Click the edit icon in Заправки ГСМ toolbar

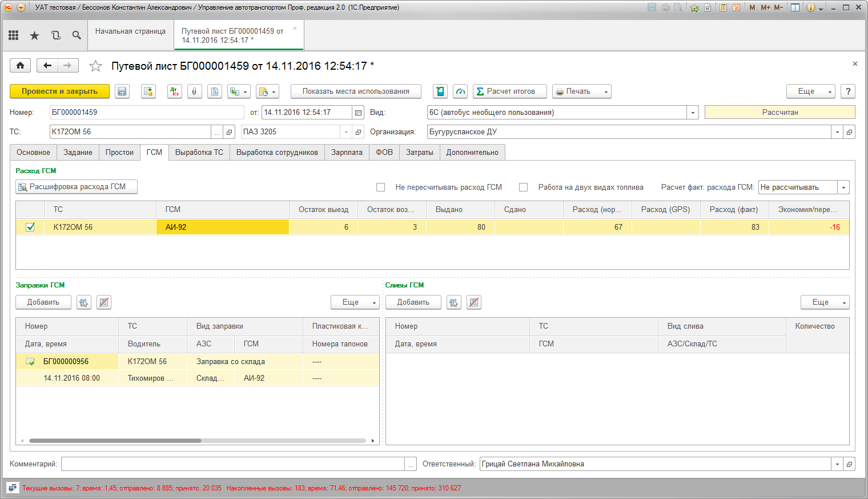(x=84, y=302)
